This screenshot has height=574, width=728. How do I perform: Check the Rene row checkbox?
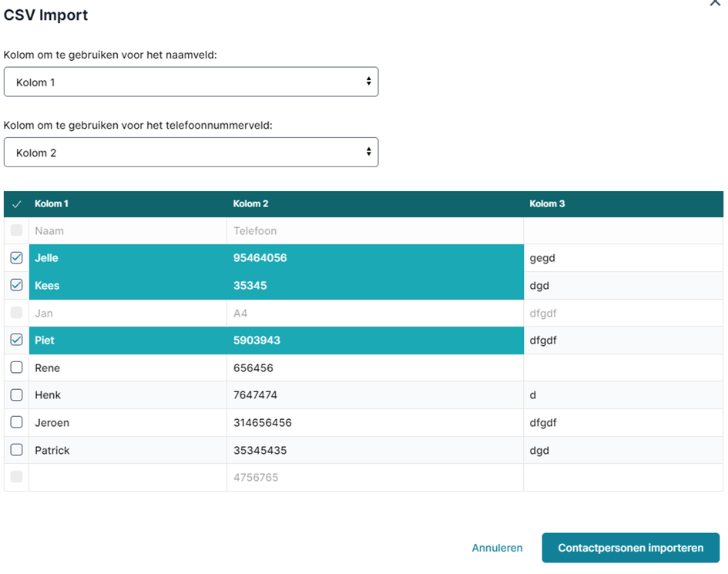click(16, 368)
